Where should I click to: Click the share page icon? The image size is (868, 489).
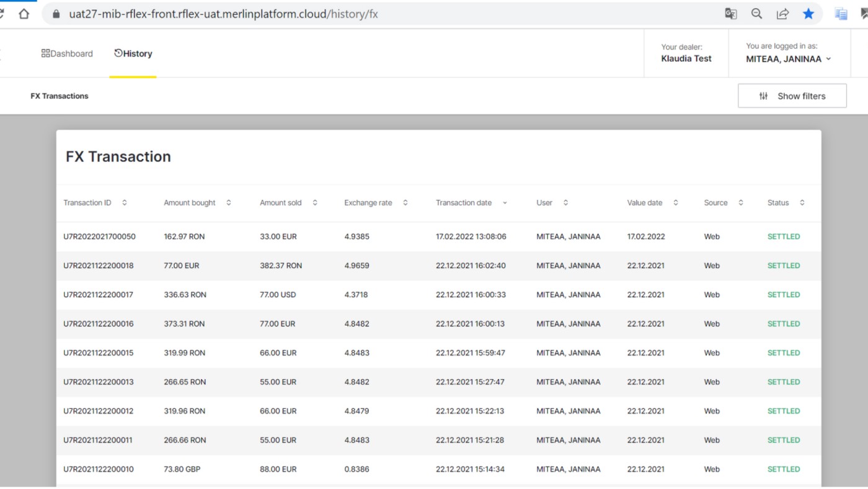782,14
